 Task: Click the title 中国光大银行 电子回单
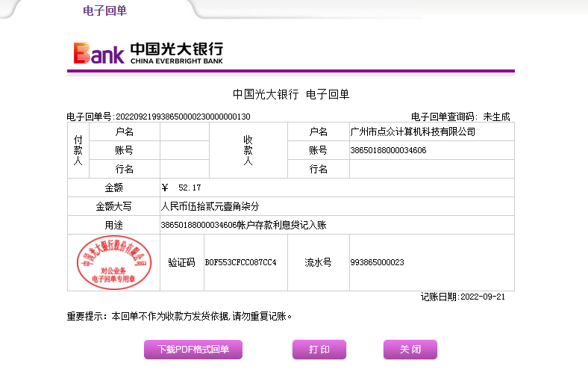291,94
